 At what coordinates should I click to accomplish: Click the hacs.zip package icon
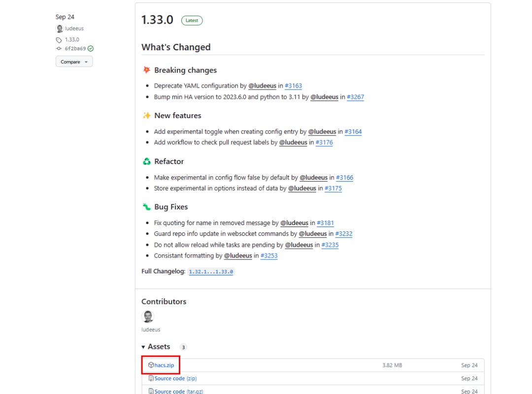coord(151,365)
